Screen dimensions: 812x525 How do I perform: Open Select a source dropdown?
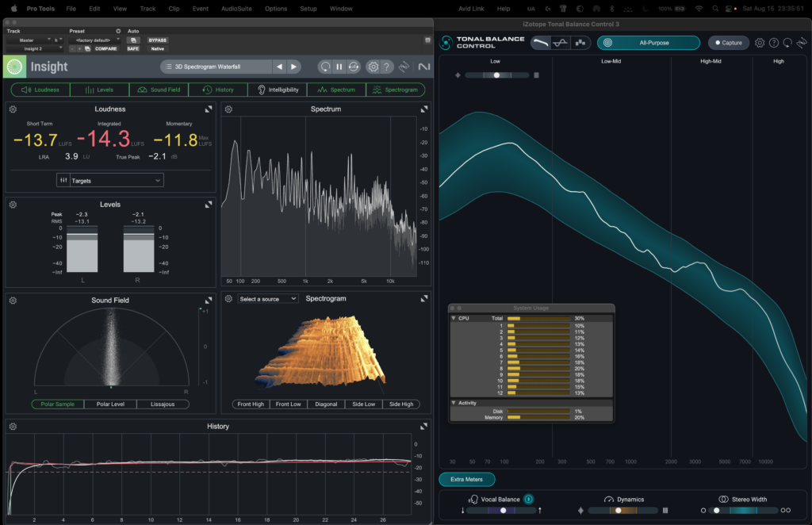point(268,299)
